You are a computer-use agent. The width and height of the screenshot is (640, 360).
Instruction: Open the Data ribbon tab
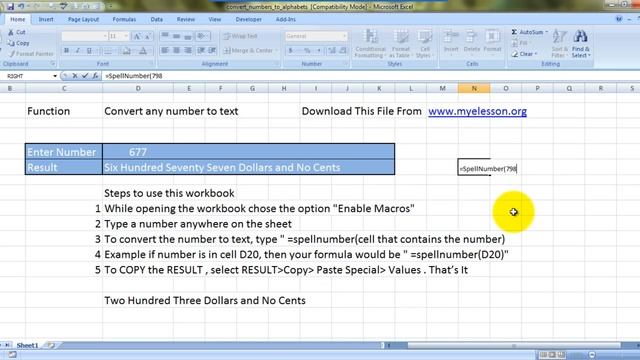pyautogui.click(x=156, y=19)
